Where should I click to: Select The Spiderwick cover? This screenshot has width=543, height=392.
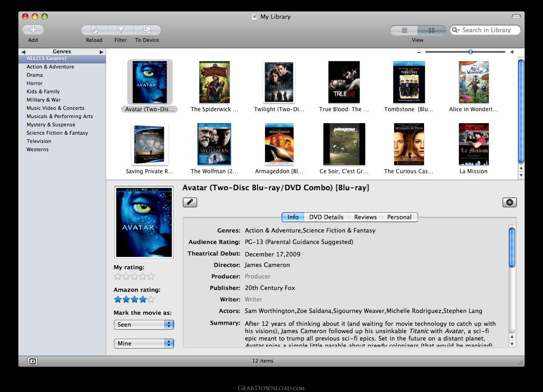pyautogui.click(x=215, y=82)
